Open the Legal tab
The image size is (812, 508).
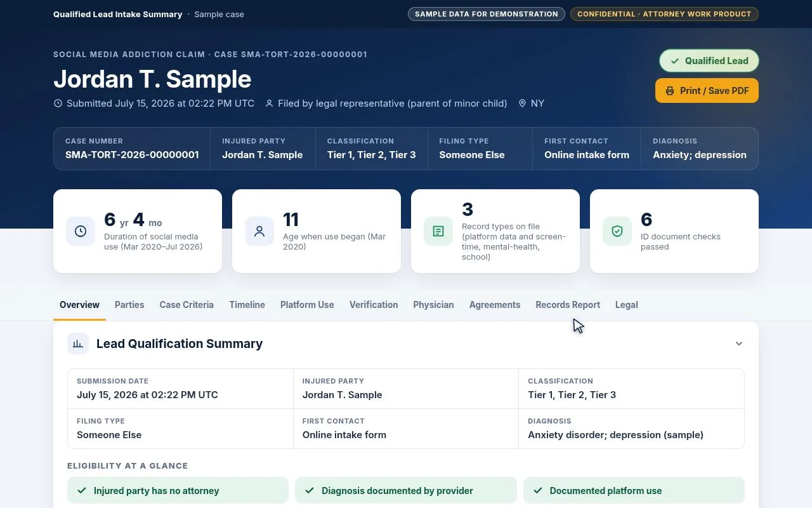click(626, 305)
